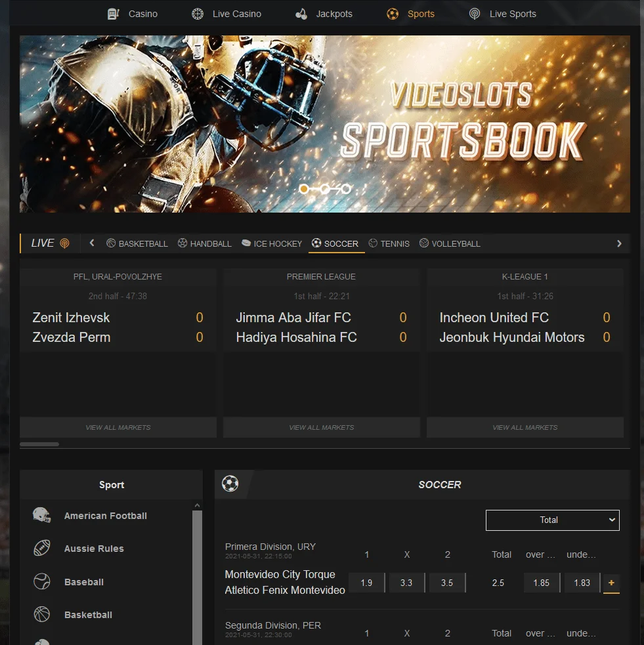The image size is (644, 645).
Task: Click the Aussie Rules ball icon
Action: (x=41, y=548)
